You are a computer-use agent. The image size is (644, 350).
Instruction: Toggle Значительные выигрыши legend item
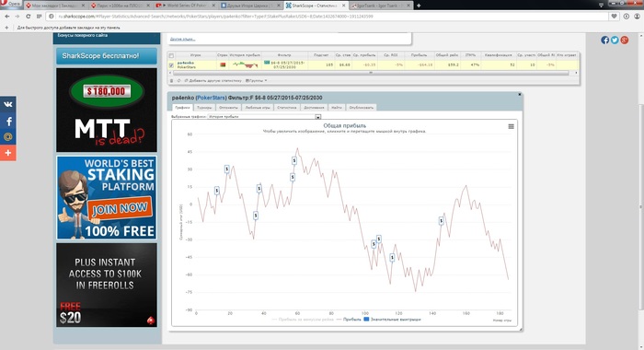pos(392,320)
